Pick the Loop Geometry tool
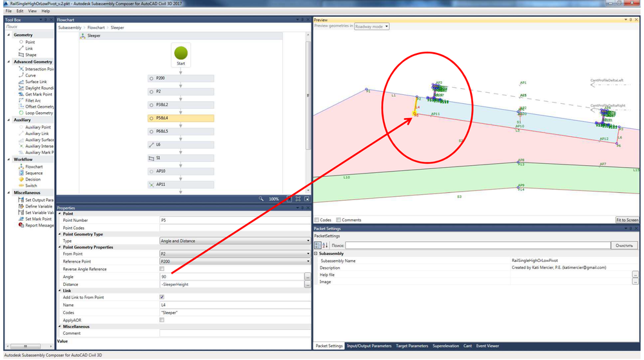Screen dimensions: 644x360 tap(35, 113)
